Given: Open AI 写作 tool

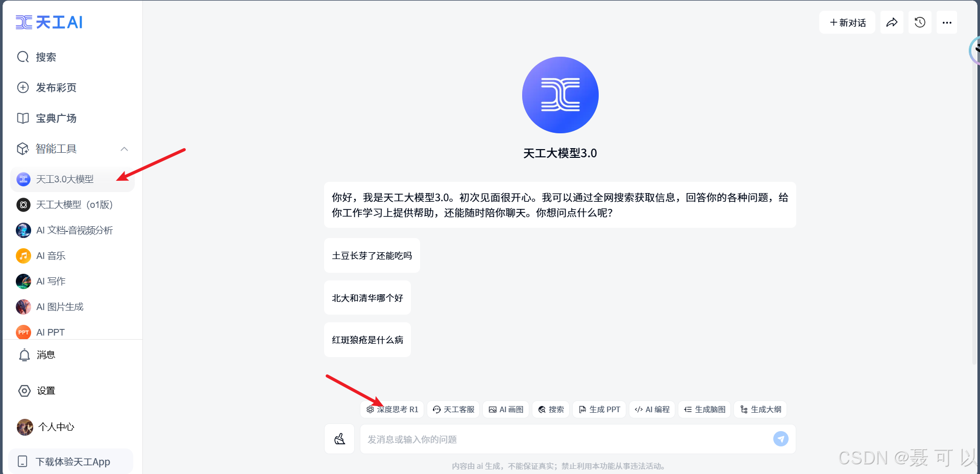Looking at the screenshot, I should click(72, 281).
